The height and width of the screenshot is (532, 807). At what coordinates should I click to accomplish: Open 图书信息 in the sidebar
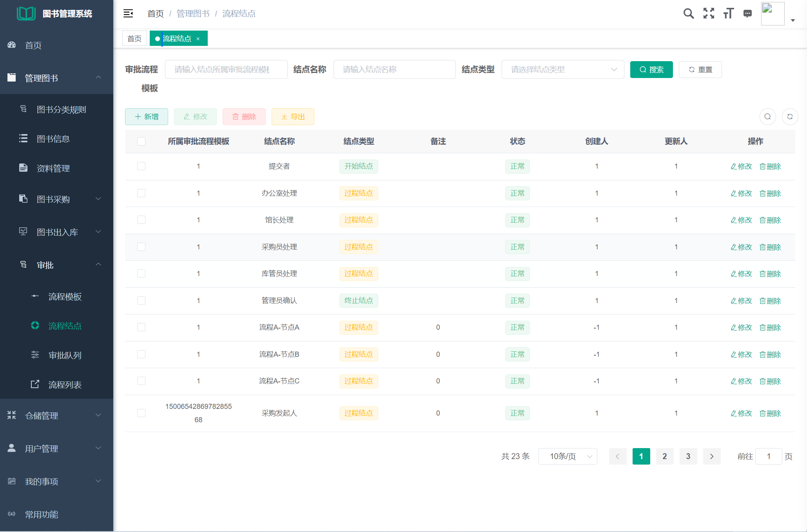tap(53, 139)
